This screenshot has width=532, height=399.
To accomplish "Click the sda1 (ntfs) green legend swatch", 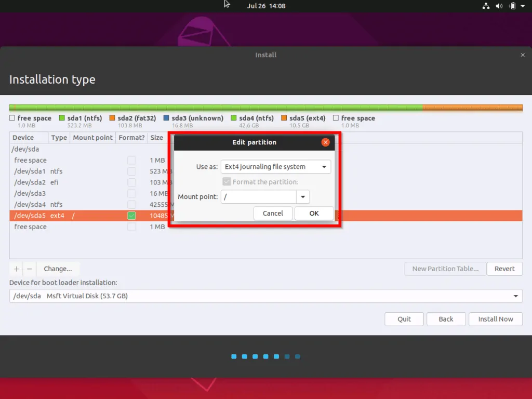I will 62,118.
